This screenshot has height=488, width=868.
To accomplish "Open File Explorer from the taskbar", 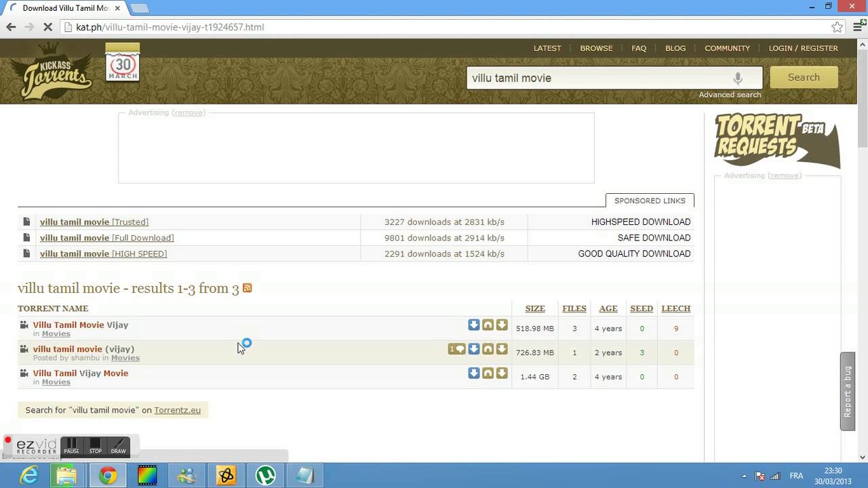I will pos(66,476).
